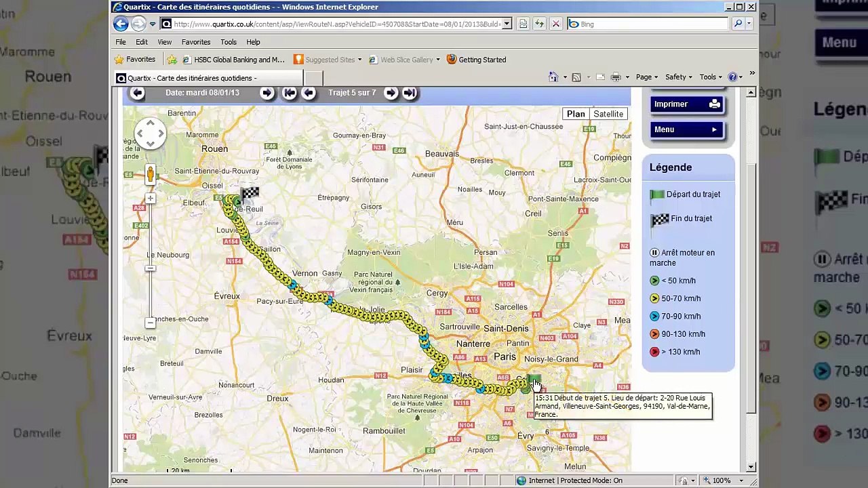The height and width of the screenshot is (488, 868).
Task: Open the Favorites menu
Action: point(196,42)
